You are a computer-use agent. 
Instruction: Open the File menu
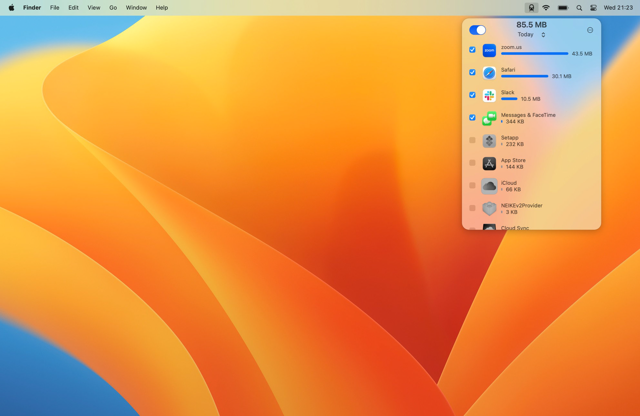pos(54,7)
